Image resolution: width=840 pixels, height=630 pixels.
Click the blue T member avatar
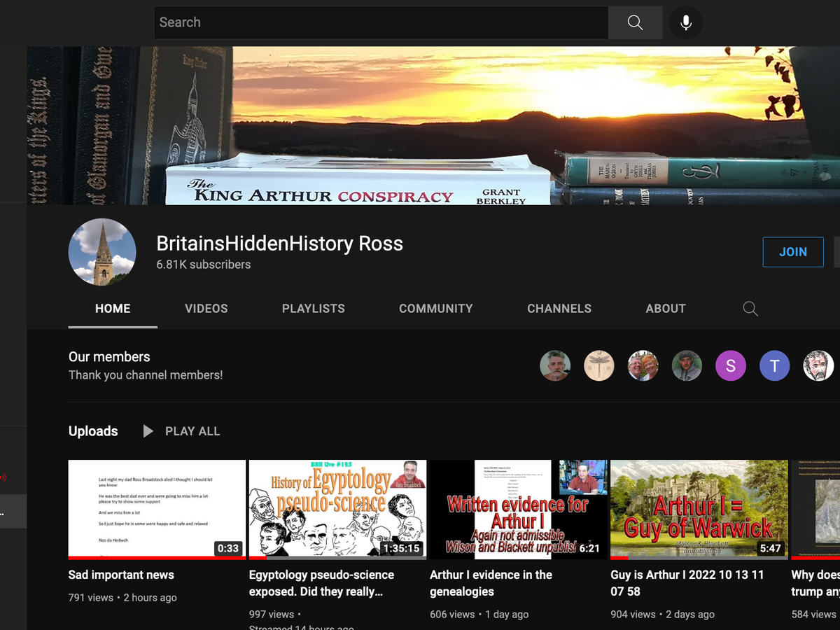774,365
